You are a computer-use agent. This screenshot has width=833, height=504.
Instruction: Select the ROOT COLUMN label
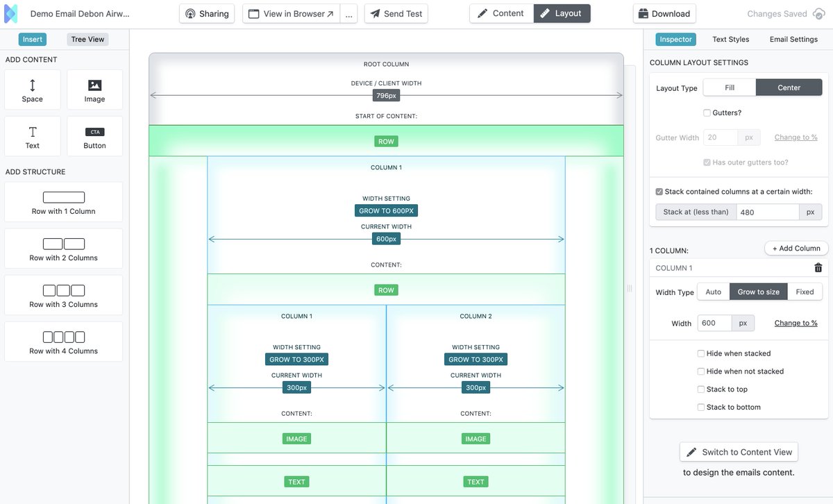click(387, 65)
